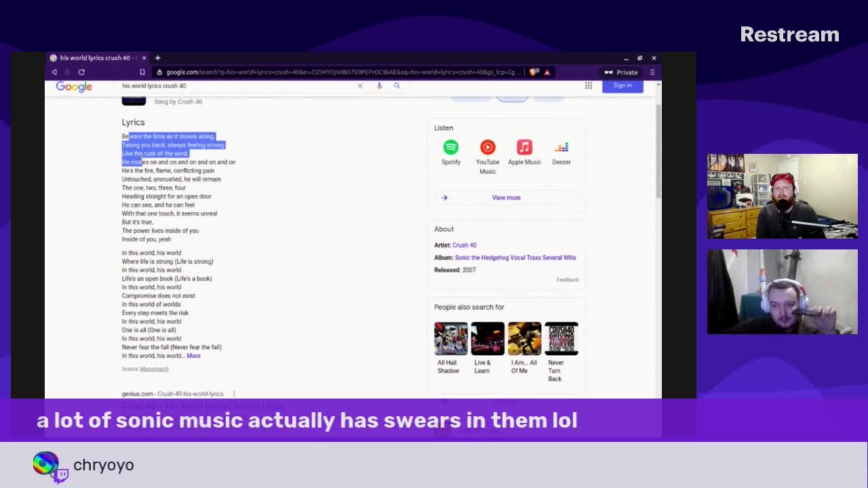Open Deezer listen option
Image resolution: width=868 pixels, height=488 pixels.
561,152
